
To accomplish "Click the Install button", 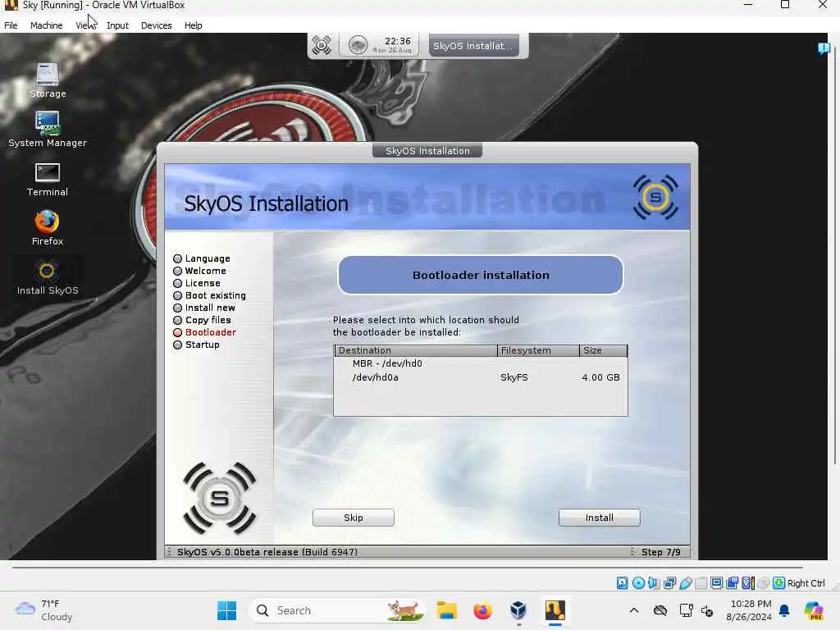I will click(x=600, y=518).
